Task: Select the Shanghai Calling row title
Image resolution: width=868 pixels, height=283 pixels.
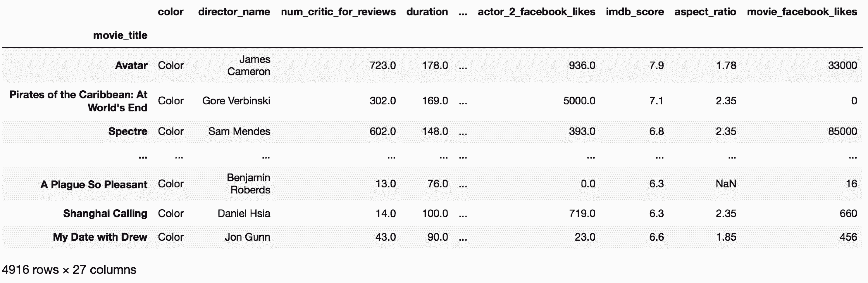Action: tap(105, 214)
